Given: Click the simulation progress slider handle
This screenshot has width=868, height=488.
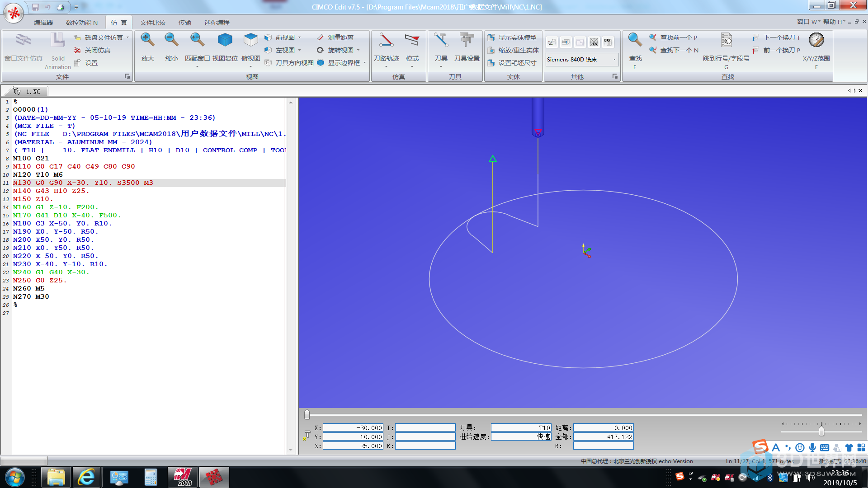Looking at the screenshot, I should click(307, 414).
